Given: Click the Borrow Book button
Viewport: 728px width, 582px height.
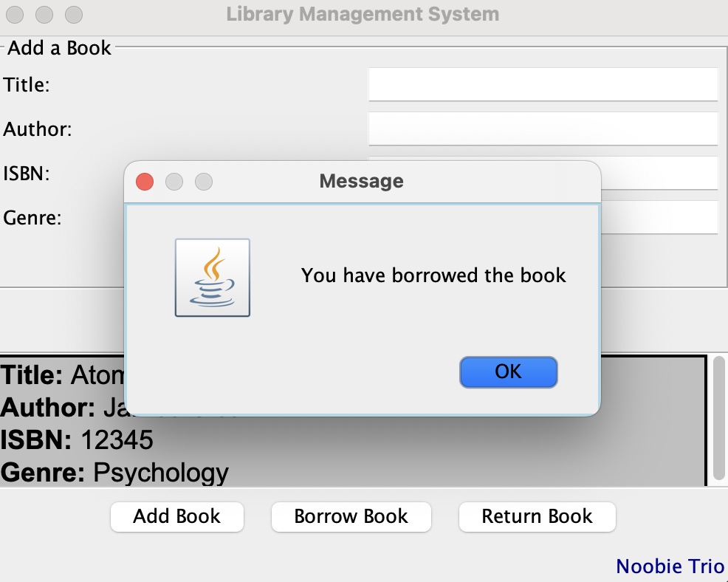Looking at the screenshot, I should coord(351,516).
